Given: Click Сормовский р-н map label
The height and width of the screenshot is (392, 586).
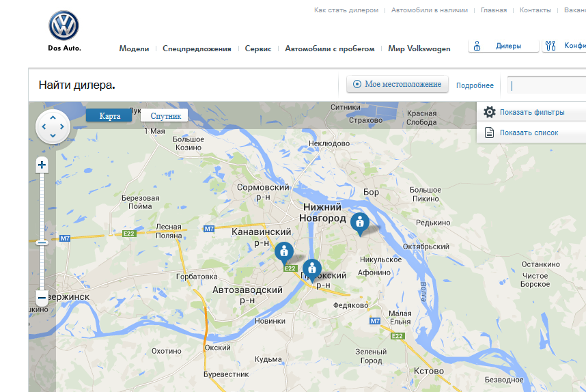Looking at the screenshot, I should point(263,192).
